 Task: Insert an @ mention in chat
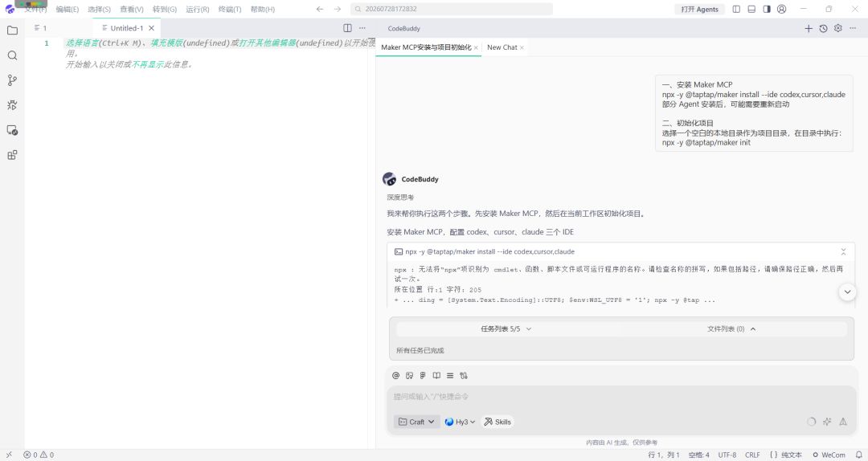pyautogui.click(x=395, y=375)
